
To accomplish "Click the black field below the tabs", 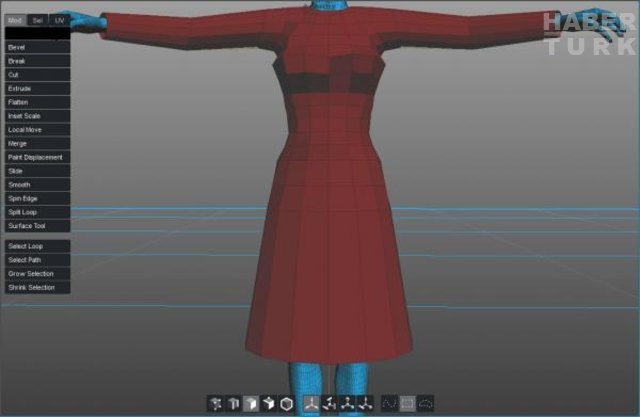I will click(x=36, y=33).
